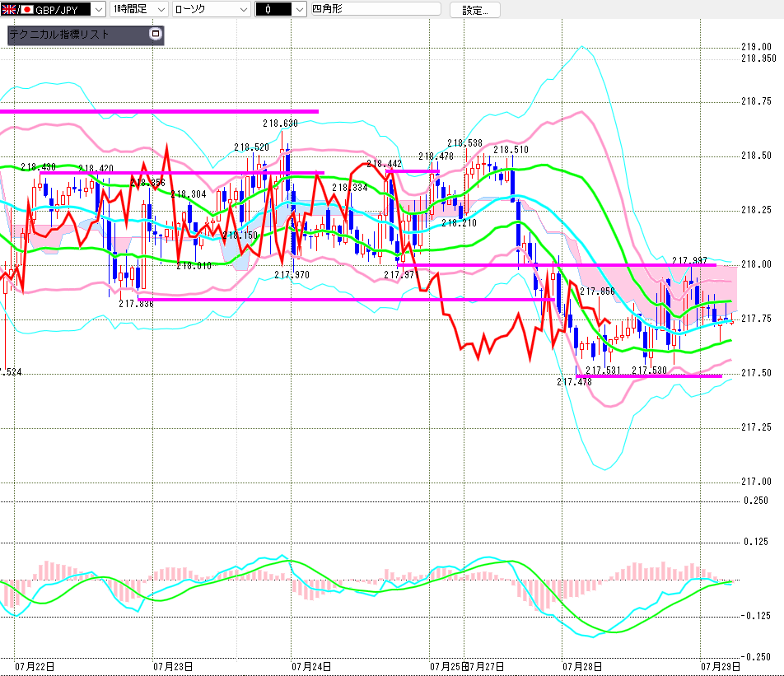The width and height of the screenshot is (784, 676).
Task: Click the 217.836 price label
Action: (136, 304)
